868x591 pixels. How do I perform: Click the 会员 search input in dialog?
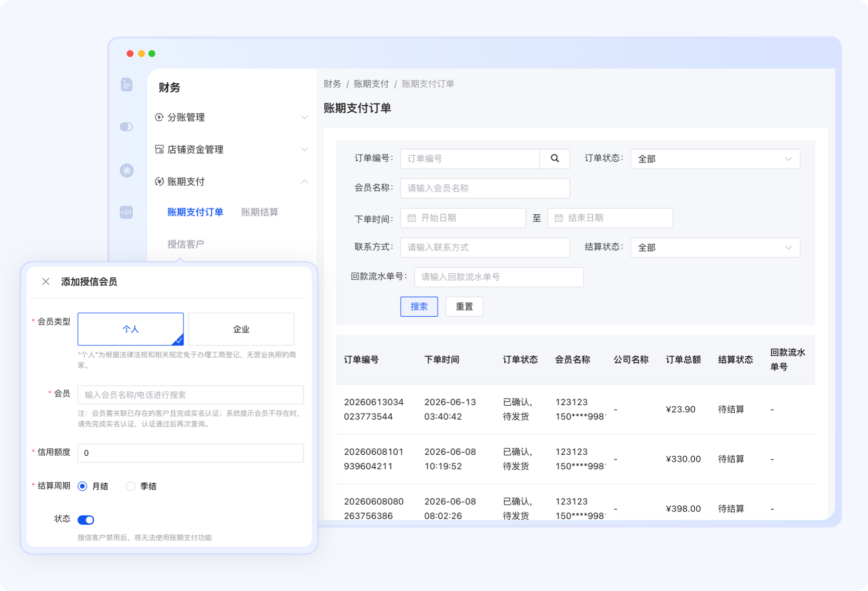190,395
